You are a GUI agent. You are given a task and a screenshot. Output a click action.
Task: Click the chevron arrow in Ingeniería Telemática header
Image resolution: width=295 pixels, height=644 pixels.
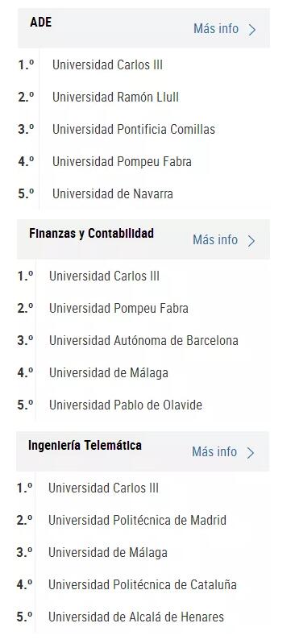click(250, 453)
